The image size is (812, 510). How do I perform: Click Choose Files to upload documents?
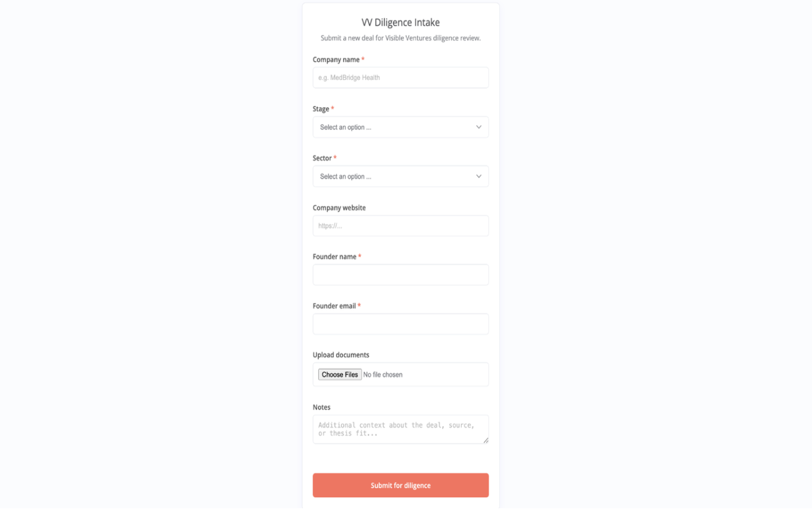pos(340,374)
